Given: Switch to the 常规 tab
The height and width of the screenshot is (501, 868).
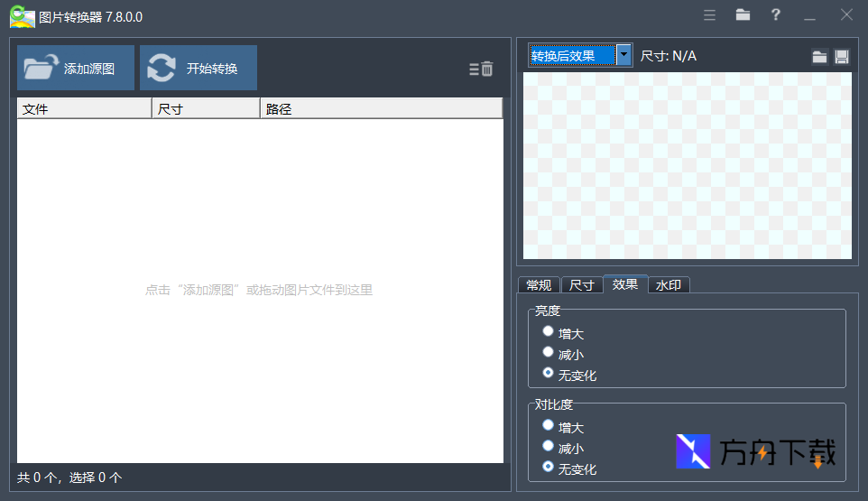Looking at the screenshot, I should (x=539, y=285).
